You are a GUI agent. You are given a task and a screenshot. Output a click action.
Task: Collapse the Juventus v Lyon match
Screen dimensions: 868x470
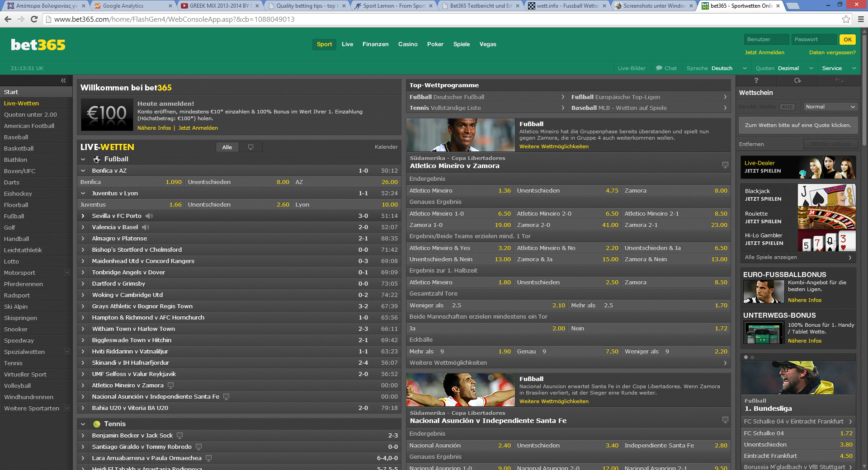[83, 193]
